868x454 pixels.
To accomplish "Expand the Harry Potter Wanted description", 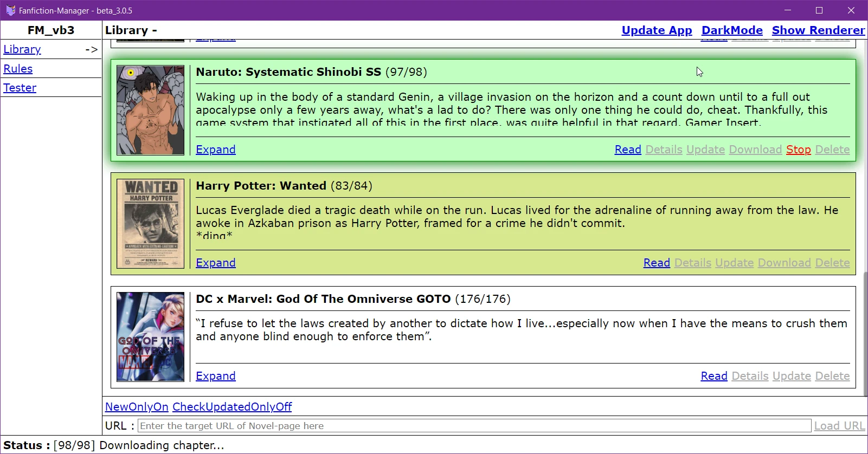I will [x=216, y=263].
